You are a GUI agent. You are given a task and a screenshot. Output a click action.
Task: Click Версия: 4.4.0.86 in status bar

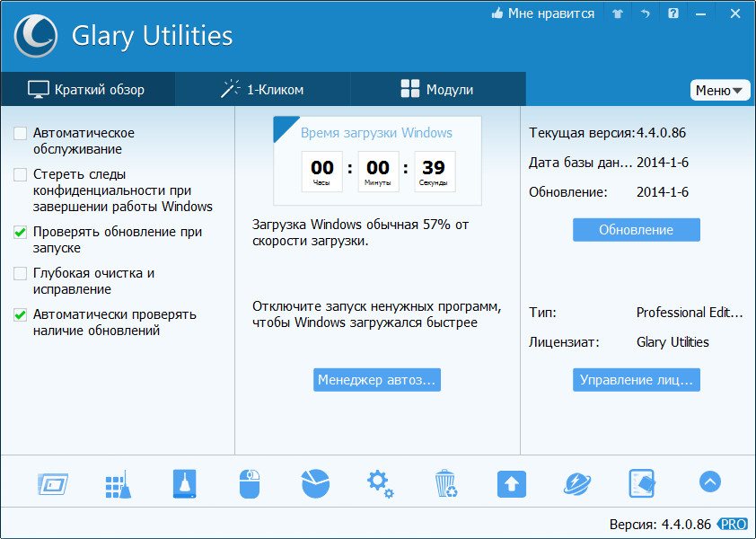coord(660,524)
